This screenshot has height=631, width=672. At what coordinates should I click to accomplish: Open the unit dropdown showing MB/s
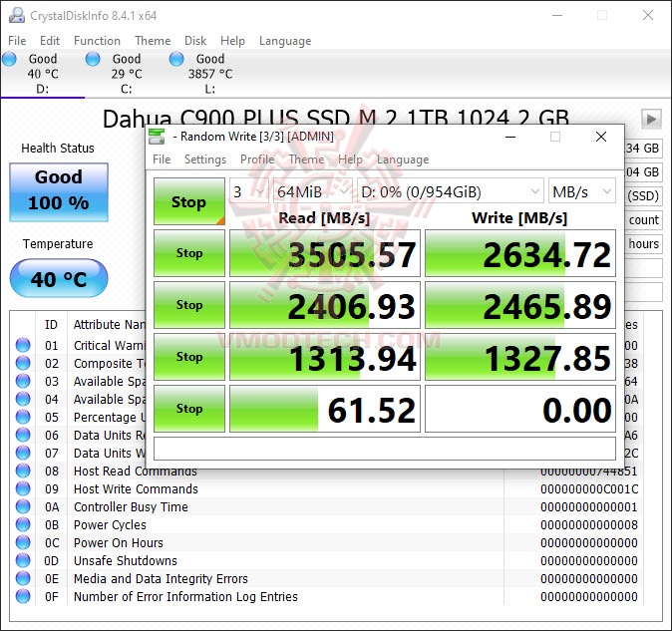(x=582, y=191)
